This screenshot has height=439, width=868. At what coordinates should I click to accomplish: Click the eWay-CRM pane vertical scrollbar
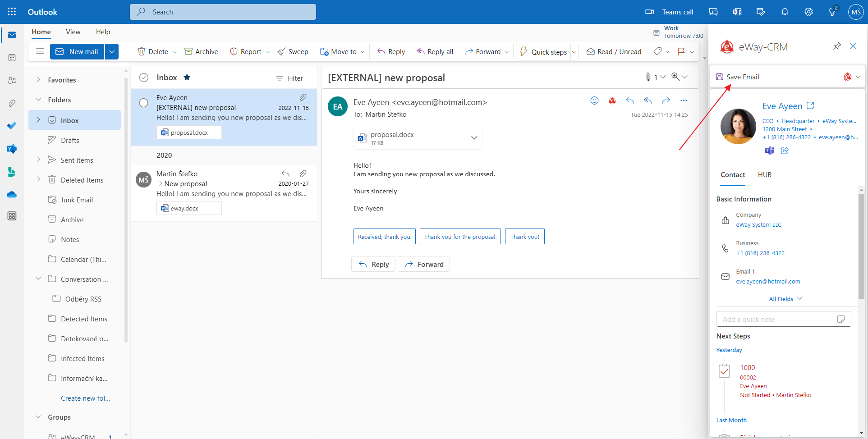pos(861,246)
